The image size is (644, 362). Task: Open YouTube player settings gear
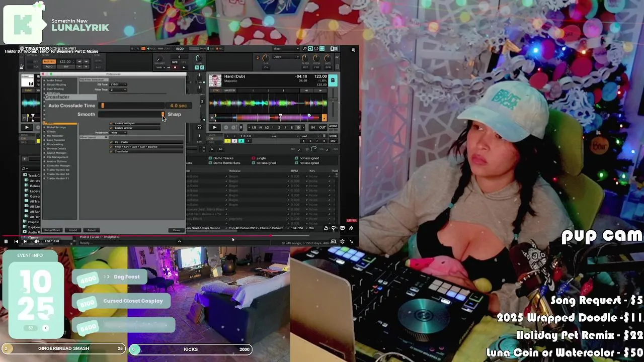[342, 241]
